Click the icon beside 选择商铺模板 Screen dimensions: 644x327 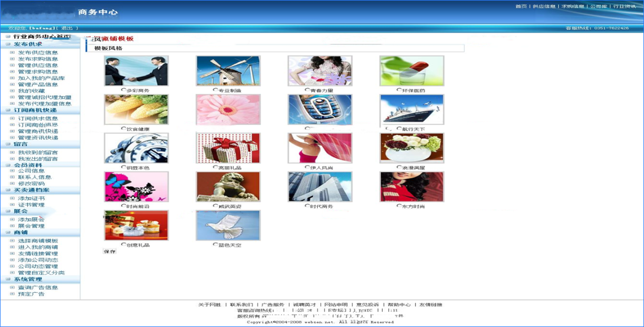point(13,240)
